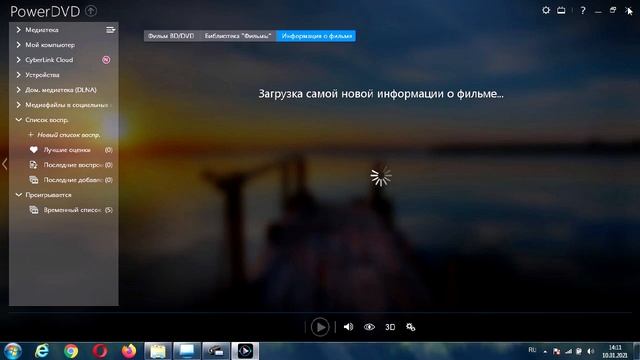Click the Мой компьютер label
The image size is (640, 360).
pyautogui.click(x=50, y=45)
